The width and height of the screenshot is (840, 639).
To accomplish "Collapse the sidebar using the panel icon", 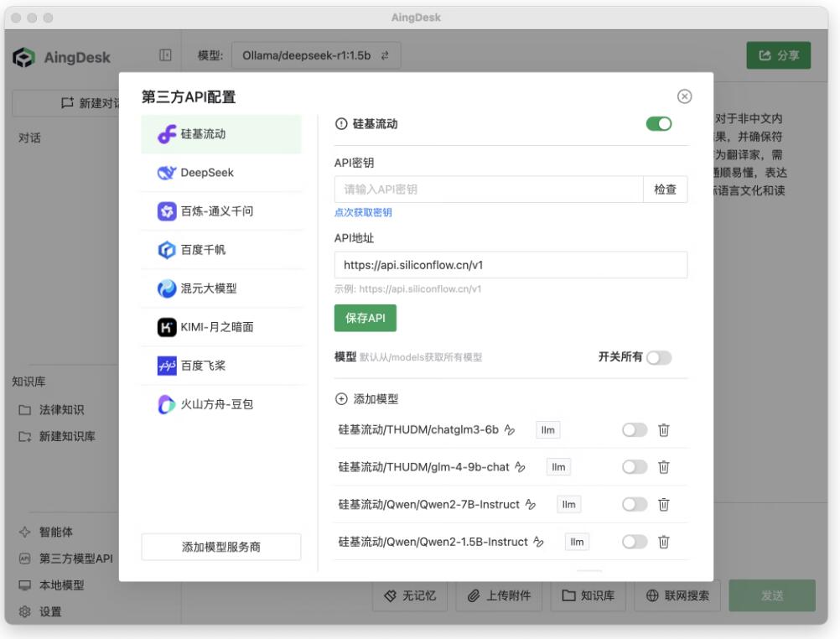I will pos(165,56).
